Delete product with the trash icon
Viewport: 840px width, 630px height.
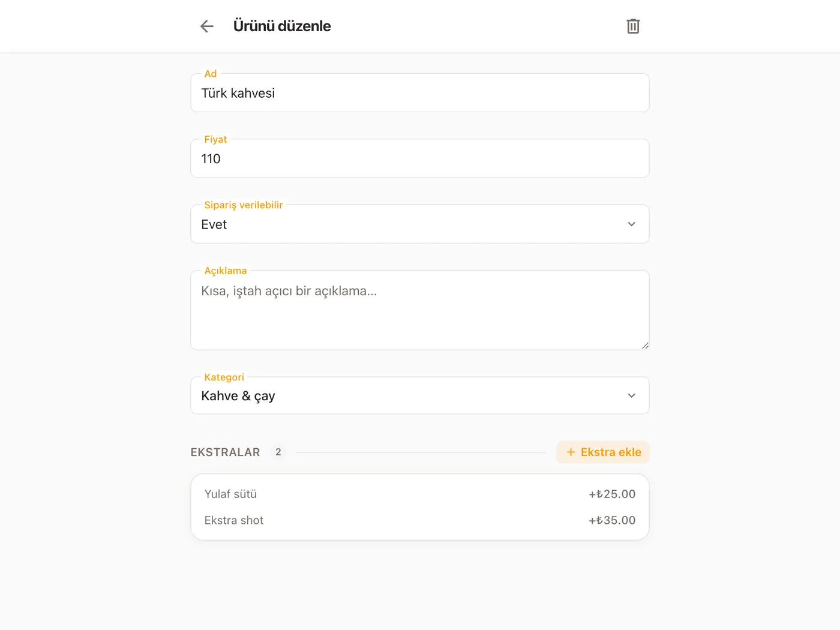[633, 26]
